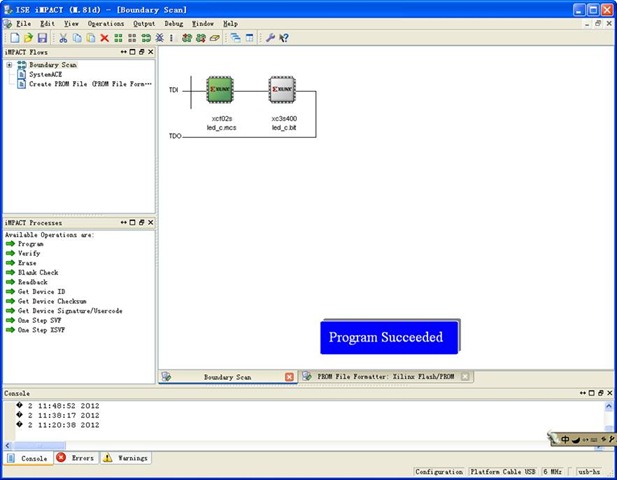Open the Debug menu
Image resolution: width=617 pixels, height=480 pixels.
173,22
